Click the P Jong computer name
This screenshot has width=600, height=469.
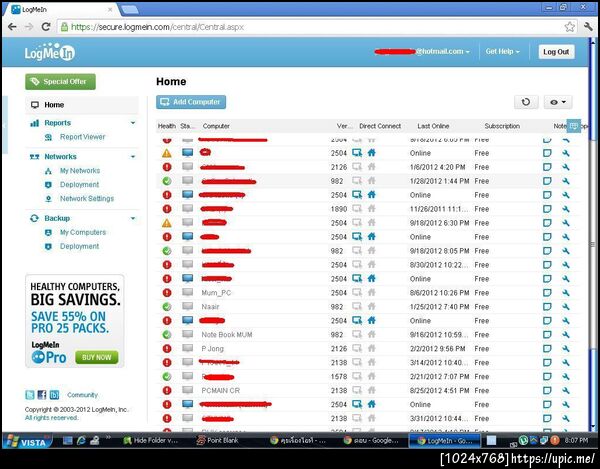[212, 348]
